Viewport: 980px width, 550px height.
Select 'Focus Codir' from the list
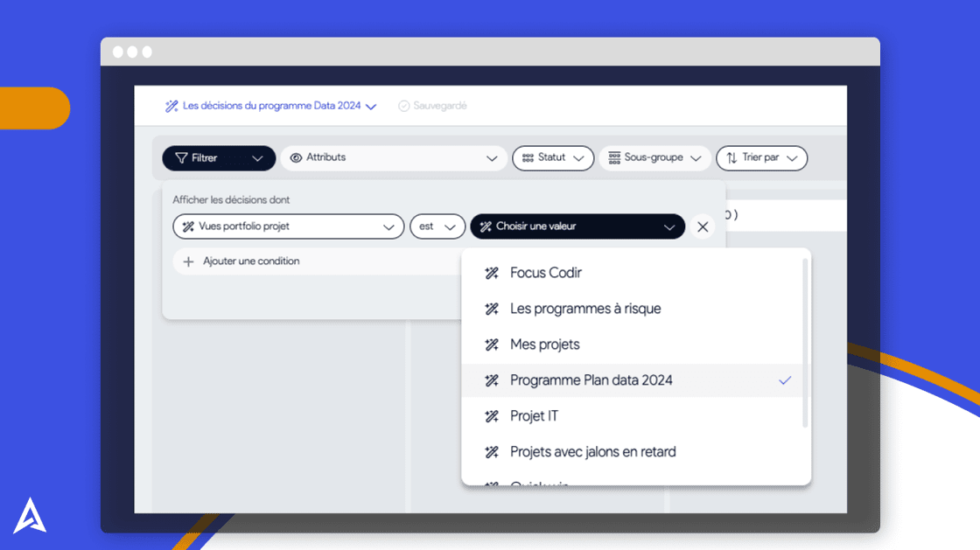[632, 273]
